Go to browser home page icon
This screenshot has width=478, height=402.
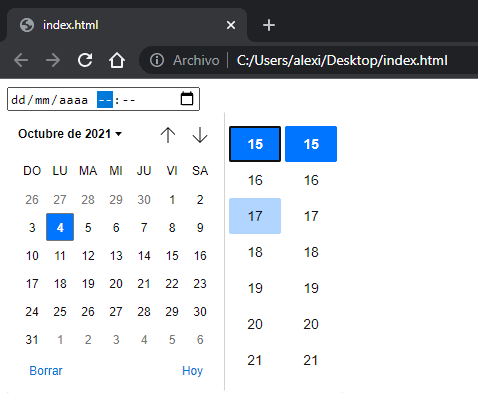point(117,60)
